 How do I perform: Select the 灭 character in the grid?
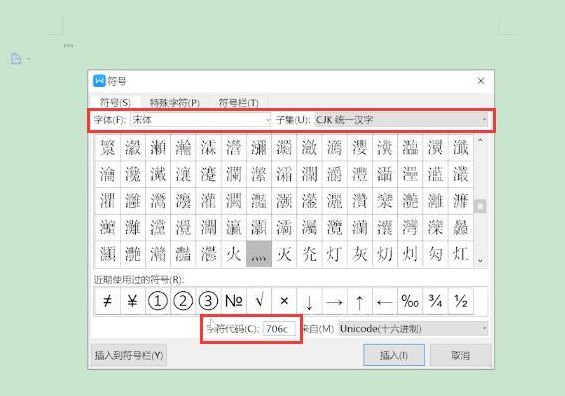pyautogui.click(x=284, y=254)
